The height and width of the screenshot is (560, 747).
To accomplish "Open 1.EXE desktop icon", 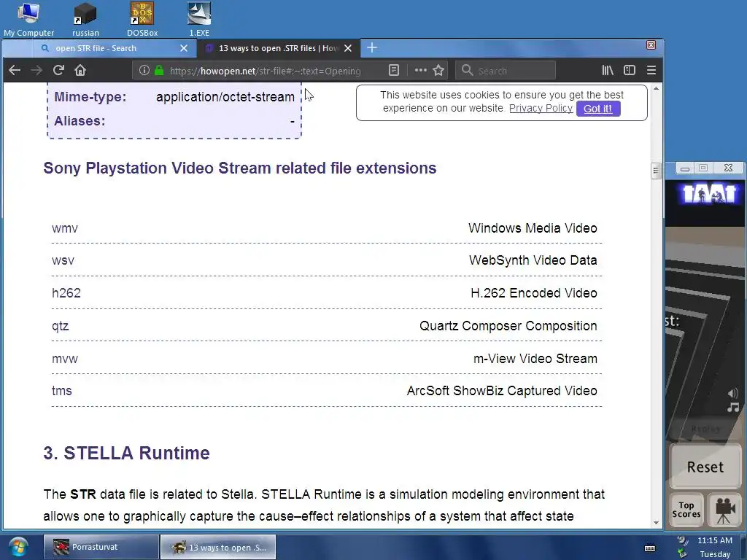I will click(199, 20).
